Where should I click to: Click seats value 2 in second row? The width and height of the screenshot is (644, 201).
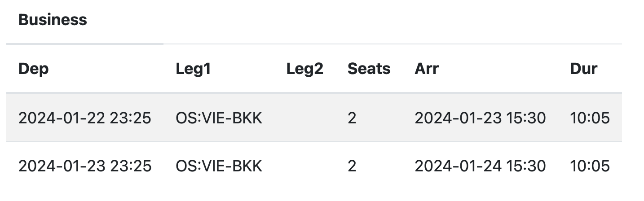click(352, 166)
